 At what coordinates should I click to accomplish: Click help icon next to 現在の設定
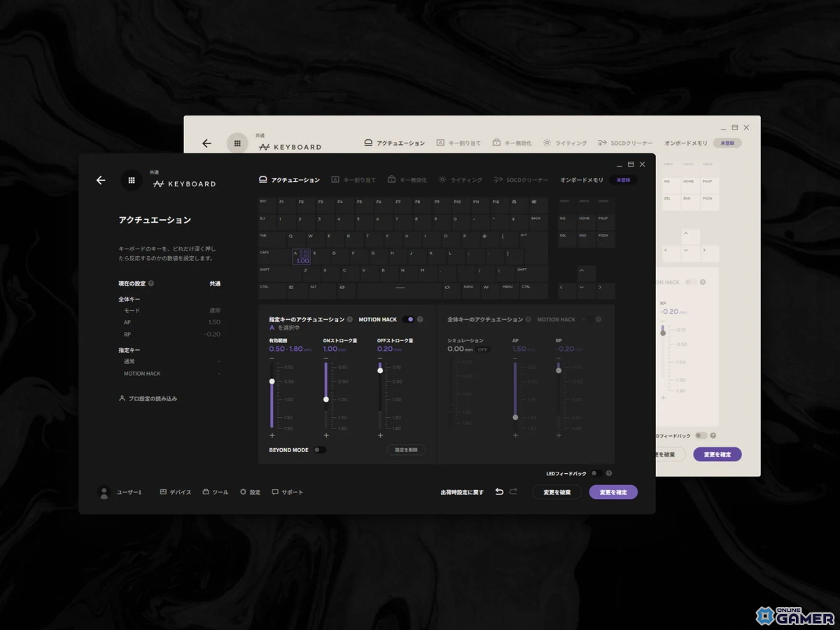pyautogui.click(x=151, y=283)
